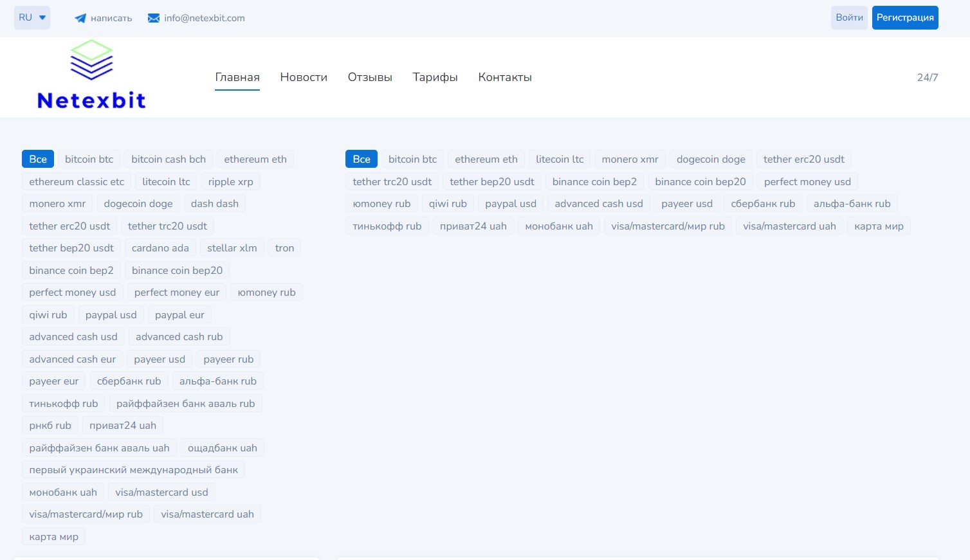This screenshot has height=560, width=970.
Task: Select bitcoin btc in the right filter group
Action: pyautogui.click(x=412, y=159)
